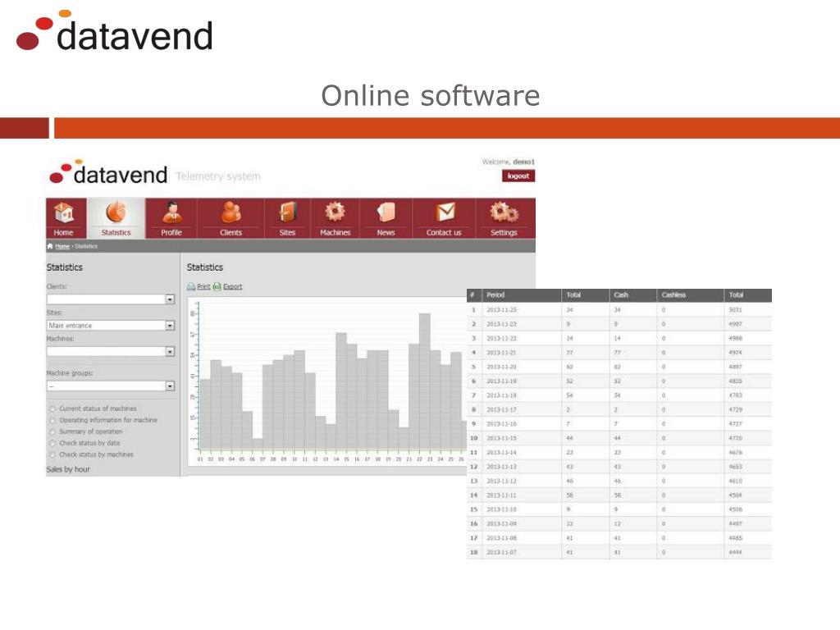Select the Statistics pie chart icon

[116, 212]
